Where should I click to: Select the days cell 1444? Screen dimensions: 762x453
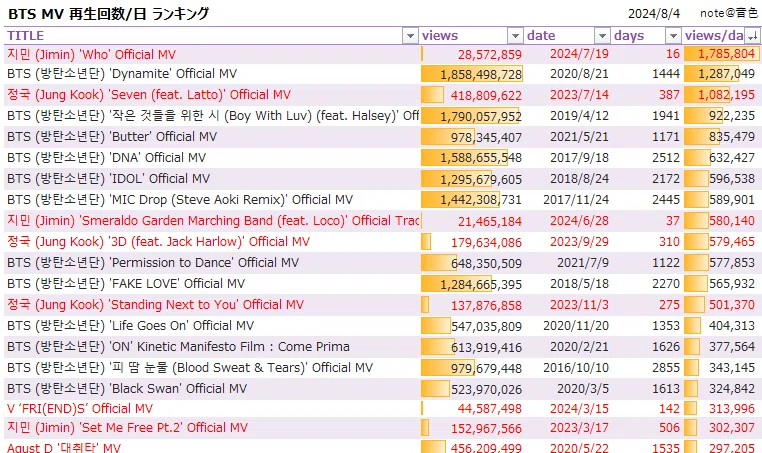point(666,74)
